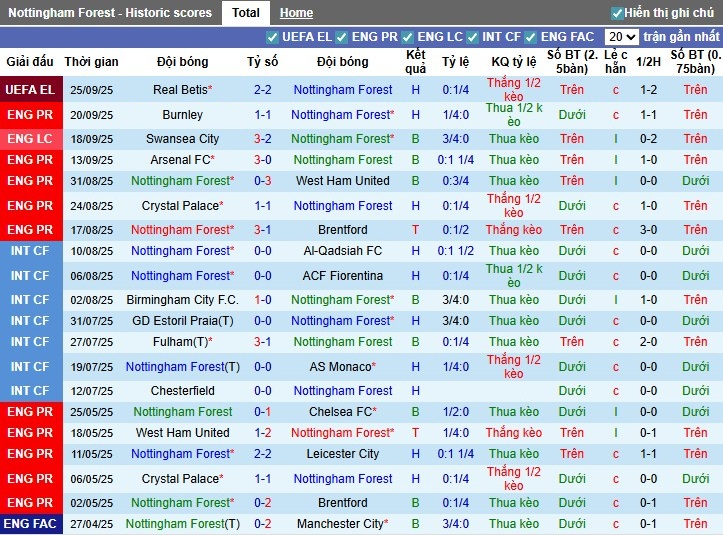Image resolution: width=723 pixels, height=535 pixels.
Task: Uncheck the ENG LC filter checkbox
Action: point(407,37)
